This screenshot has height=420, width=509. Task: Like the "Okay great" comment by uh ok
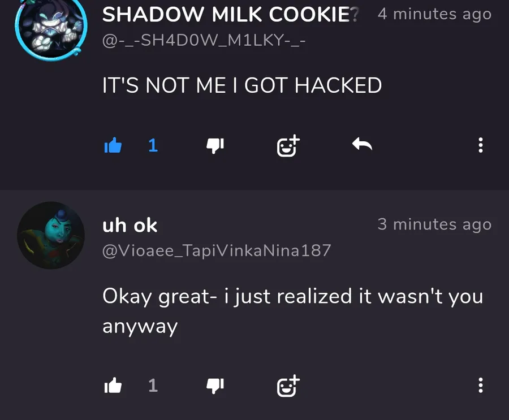(x=113, y=386)
